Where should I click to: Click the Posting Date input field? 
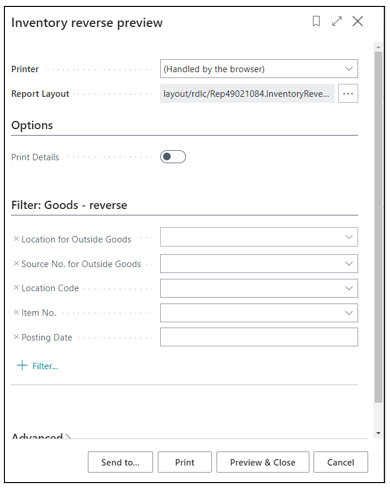click(x=259, y=337)
